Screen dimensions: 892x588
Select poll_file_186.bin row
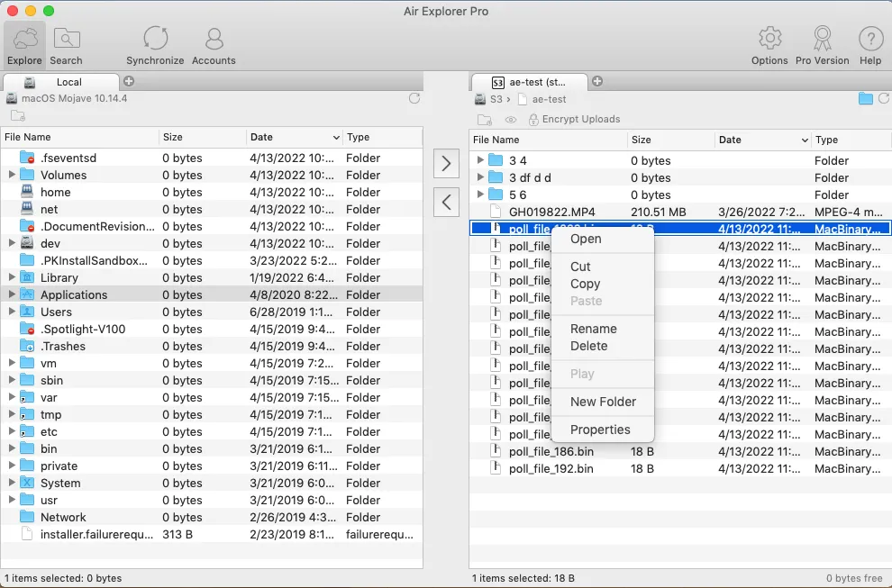pos(679,451)
